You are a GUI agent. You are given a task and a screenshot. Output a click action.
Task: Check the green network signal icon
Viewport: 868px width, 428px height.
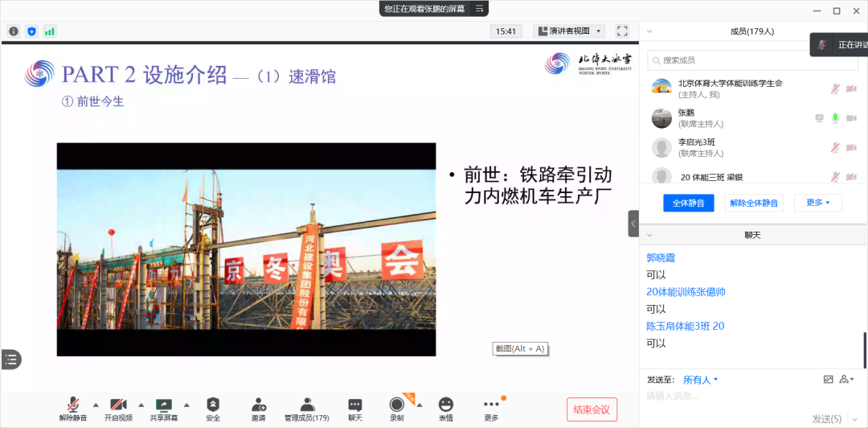tap(50, 31)
